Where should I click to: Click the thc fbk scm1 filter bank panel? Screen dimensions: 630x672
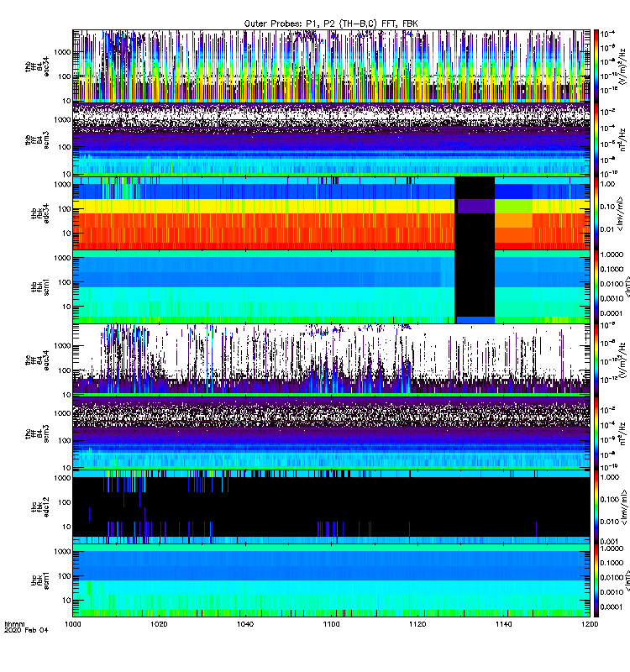(331, 580)
